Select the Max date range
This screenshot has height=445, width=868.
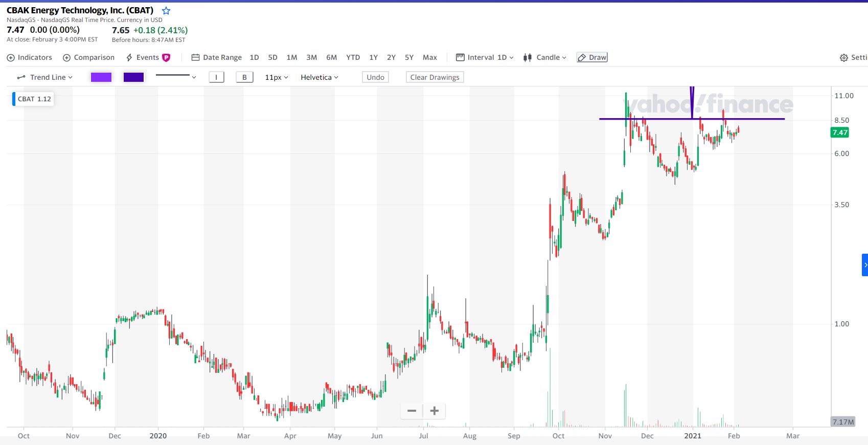click(x=430, y=57)
